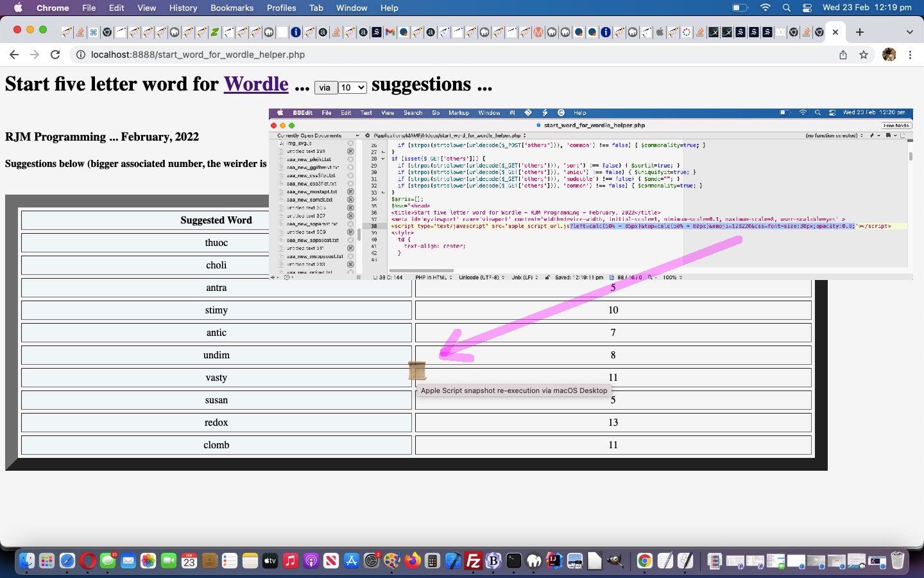Collapse the code fold triangle at line 28

pyautogui.click(x=383, y=159)
